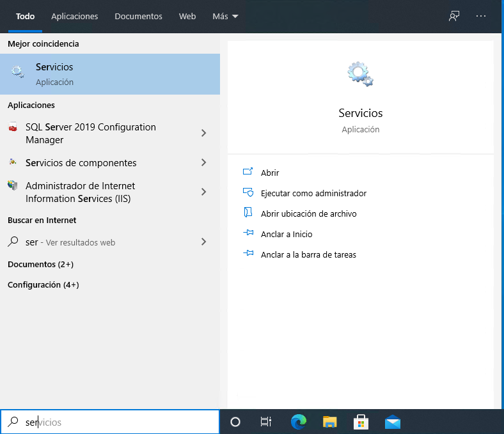Open the Mail app icon

pyautogui.click(x=393, y=422)
